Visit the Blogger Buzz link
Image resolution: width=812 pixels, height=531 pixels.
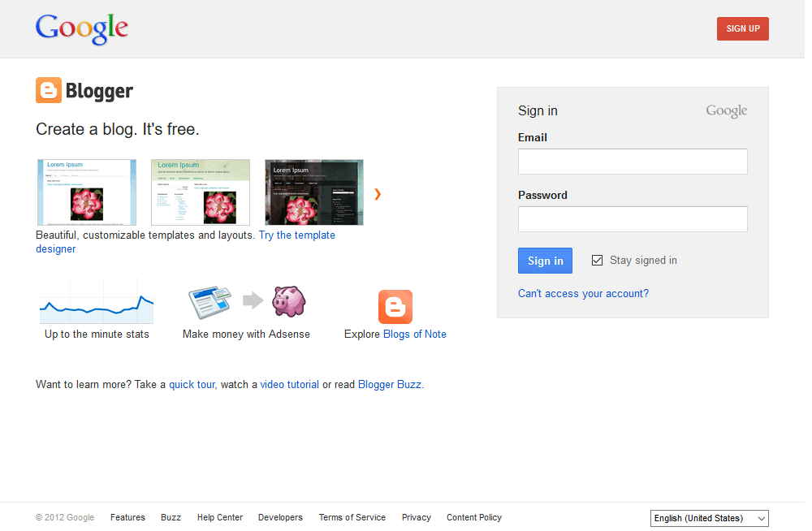390,384
